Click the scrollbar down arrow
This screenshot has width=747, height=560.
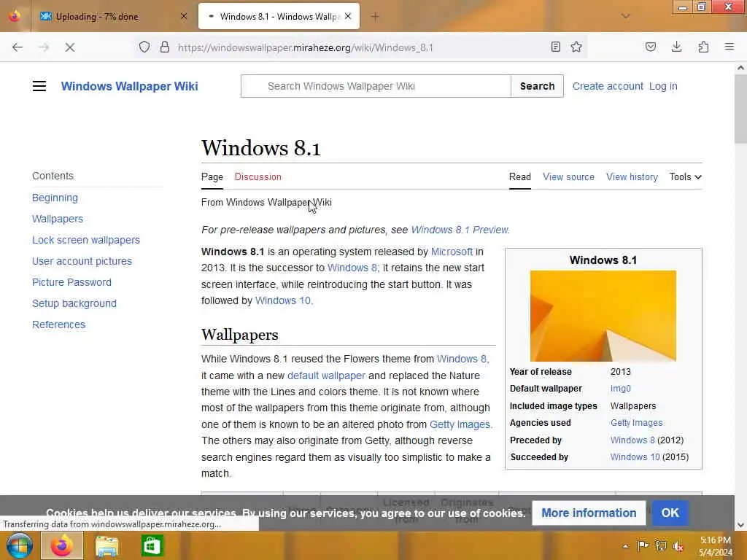pyautogui.click(x=741, y=525)
